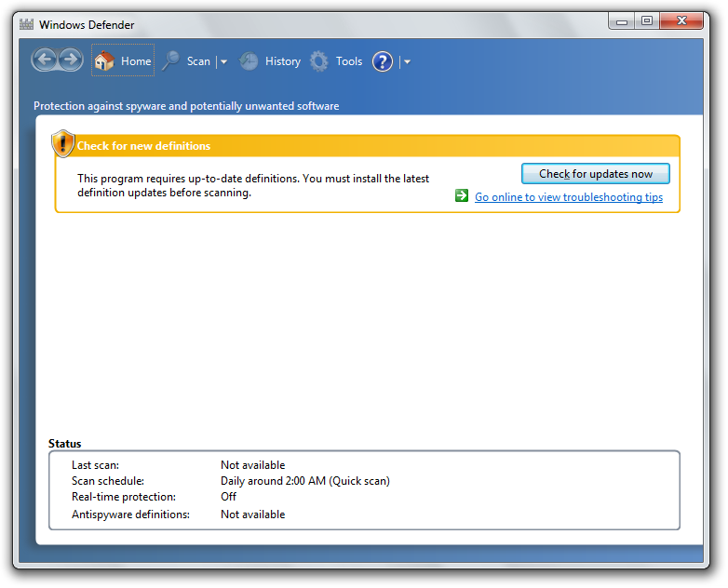This screenshot has height=588, width=728.
Task: Click the 'Last scan:' label
Action: point(95,465)
